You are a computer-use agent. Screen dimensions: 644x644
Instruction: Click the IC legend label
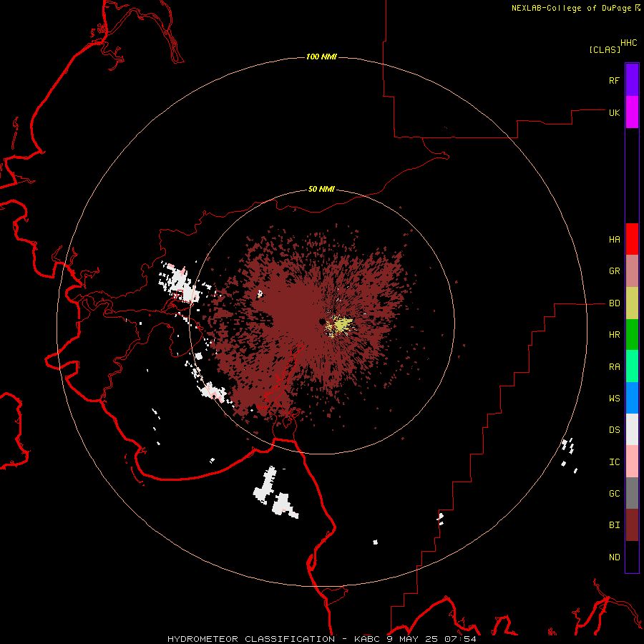coord(614,462)
